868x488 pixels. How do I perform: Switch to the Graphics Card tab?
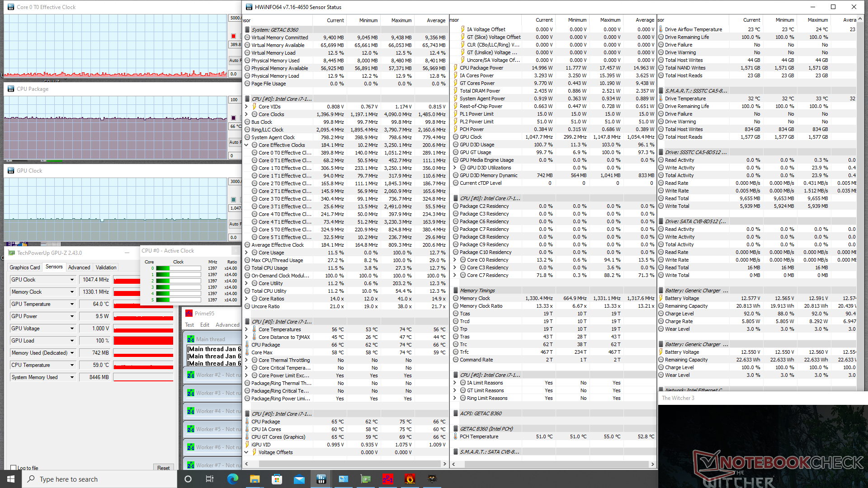[25, 267]
